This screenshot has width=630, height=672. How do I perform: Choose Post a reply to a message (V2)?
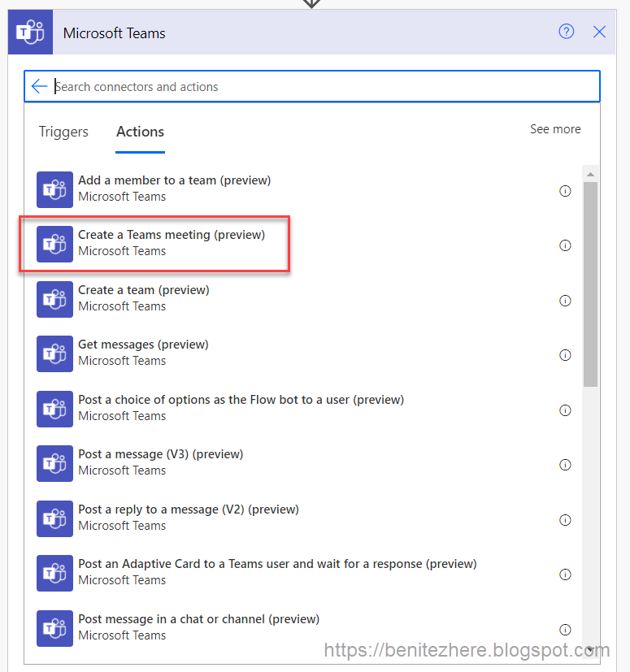(x=189, y=509)
